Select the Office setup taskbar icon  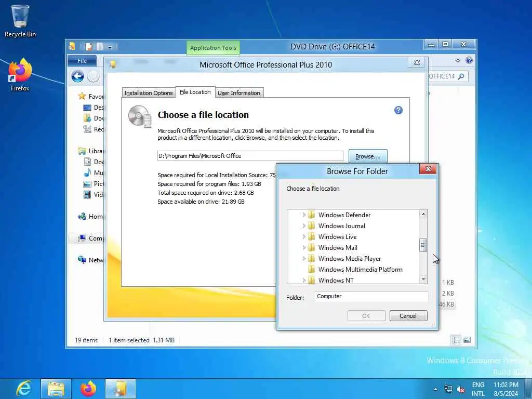(x=121, y=389)
